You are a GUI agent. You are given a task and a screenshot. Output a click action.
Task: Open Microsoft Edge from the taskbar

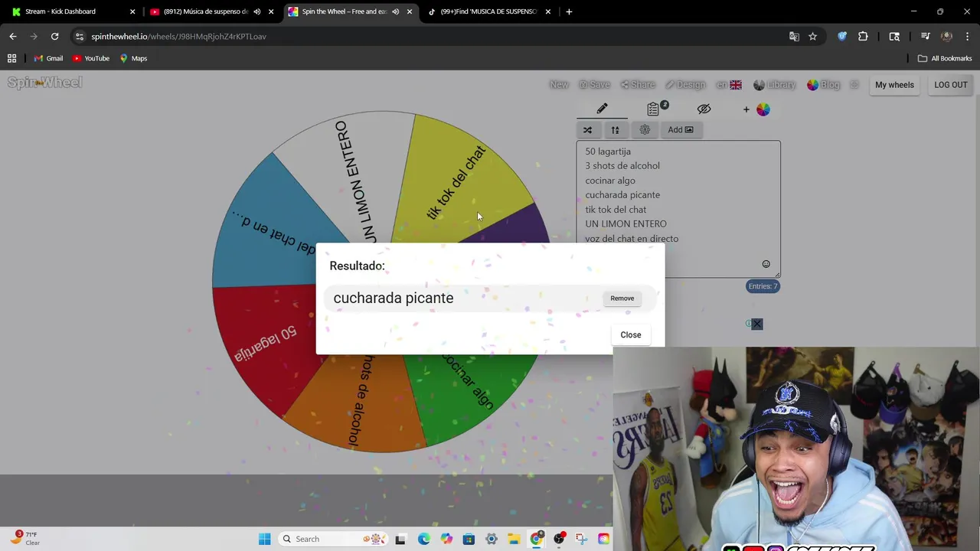(x=423, y=539)
